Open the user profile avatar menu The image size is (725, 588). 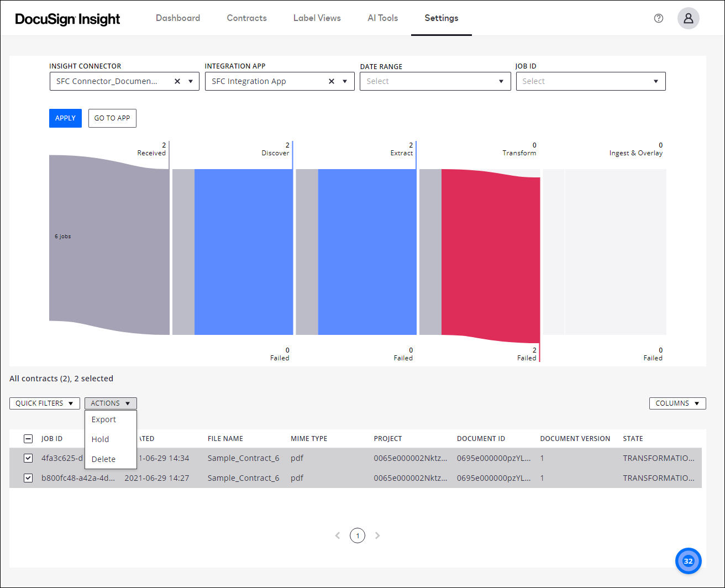click(x=688, y=18)
